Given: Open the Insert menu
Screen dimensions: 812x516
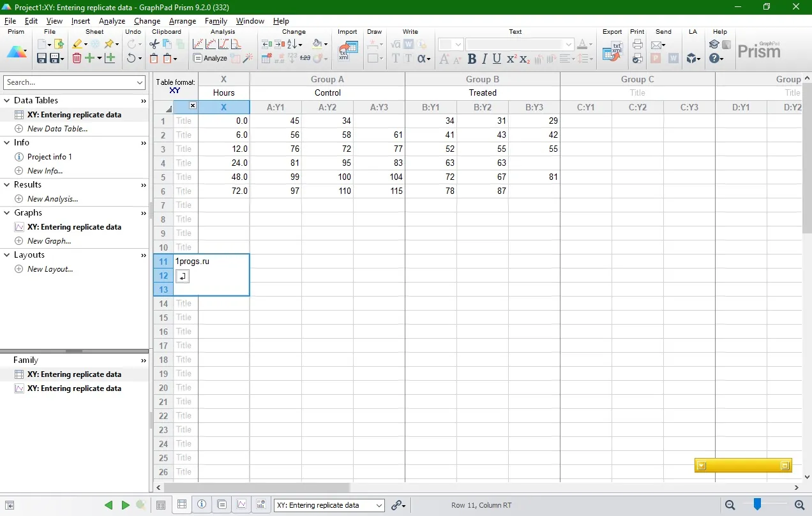Looking at the screenshot, I should click(80, 21).
